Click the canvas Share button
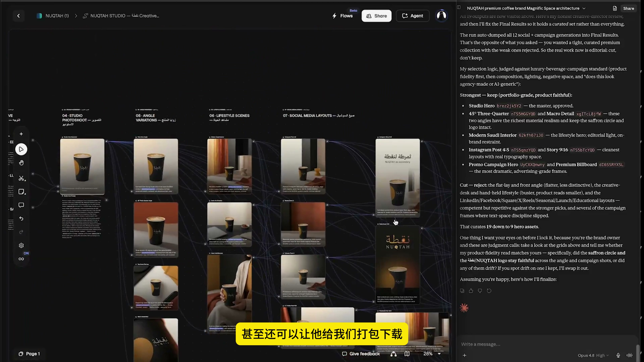The width and height of the screenshot is (644, 362). coord(377,16)
